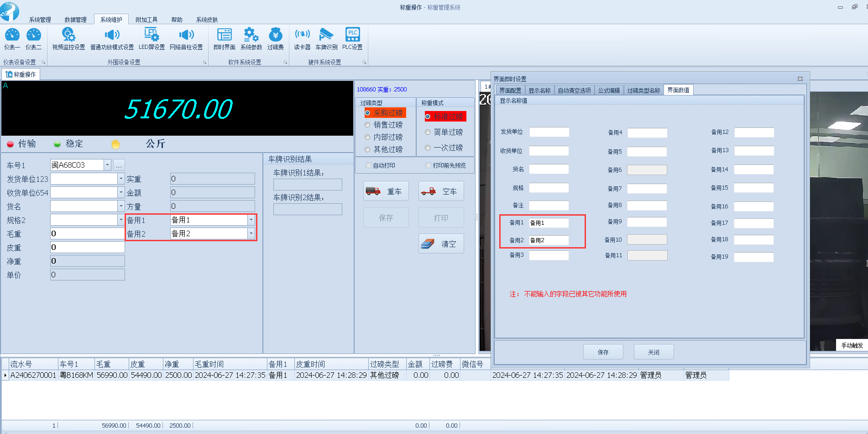The height and width of the screenshot is (434, 868).
Task: Open LED屏设置 screen settings
Action: click(152, 39)
